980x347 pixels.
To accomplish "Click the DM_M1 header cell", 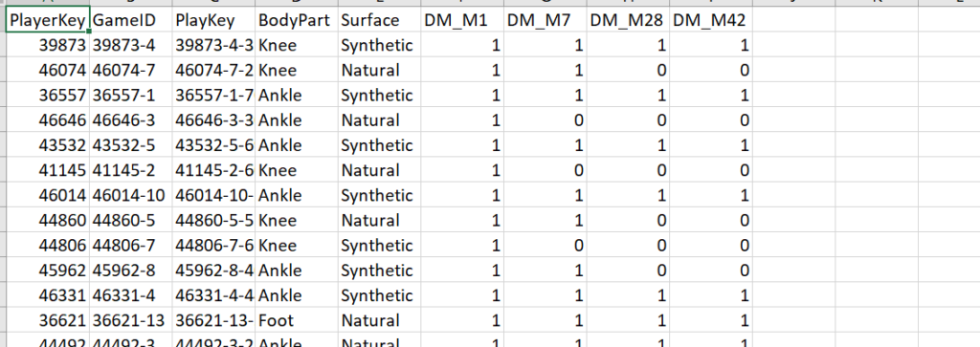I will [x=462, y=20].
